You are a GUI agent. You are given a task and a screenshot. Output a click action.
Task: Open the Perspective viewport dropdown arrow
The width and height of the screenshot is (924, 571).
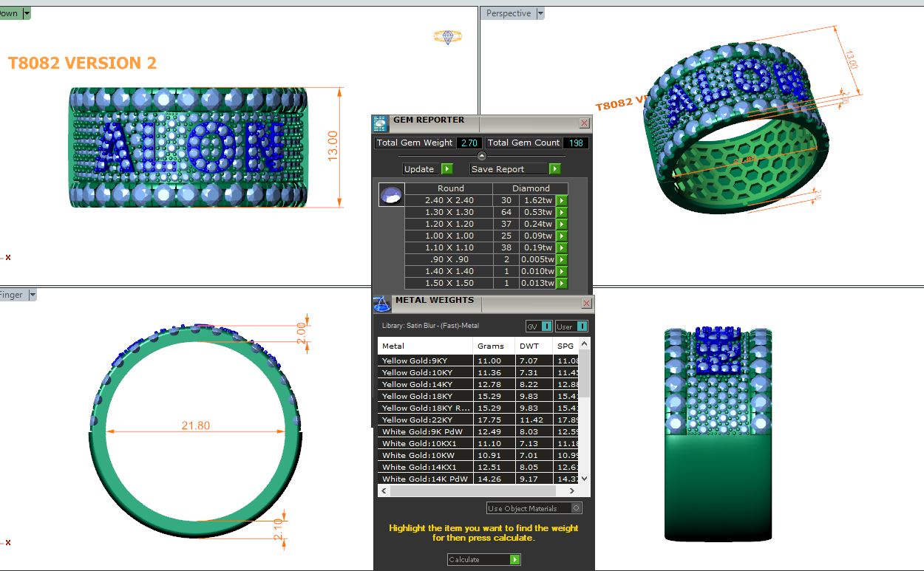[540, 13]
